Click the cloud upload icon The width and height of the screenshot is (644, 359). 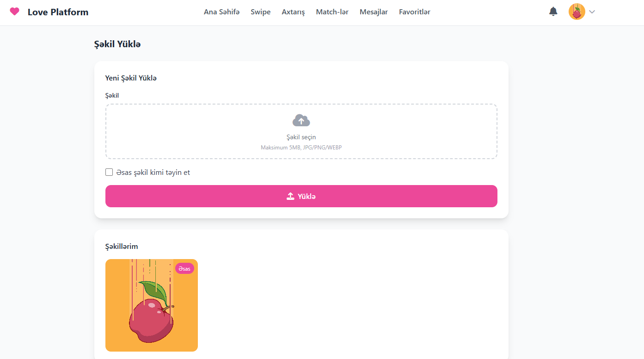[x=301, y=121]
